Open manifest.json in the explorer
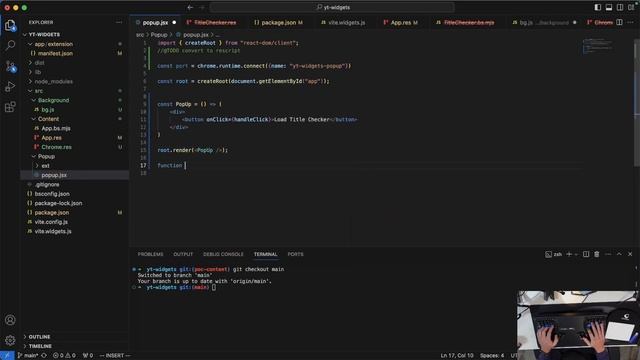Image resolution: width=640 pixels, height=360 pixels. pyautogui.click(x=55, y=53)
